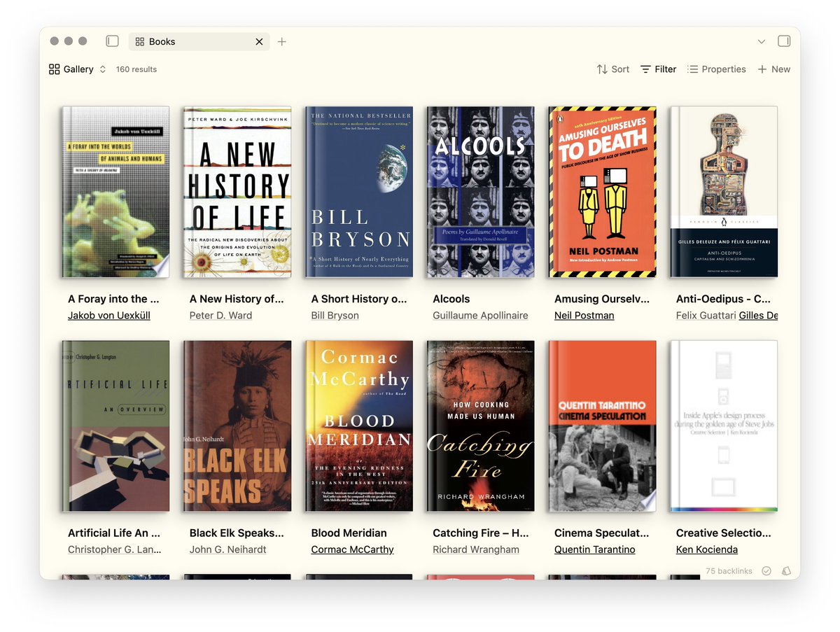The width and height of the screenshot is (840, 632).
Task: Click the title 'Amusing Ourselv...'
Action: click(x=602, y=299)
